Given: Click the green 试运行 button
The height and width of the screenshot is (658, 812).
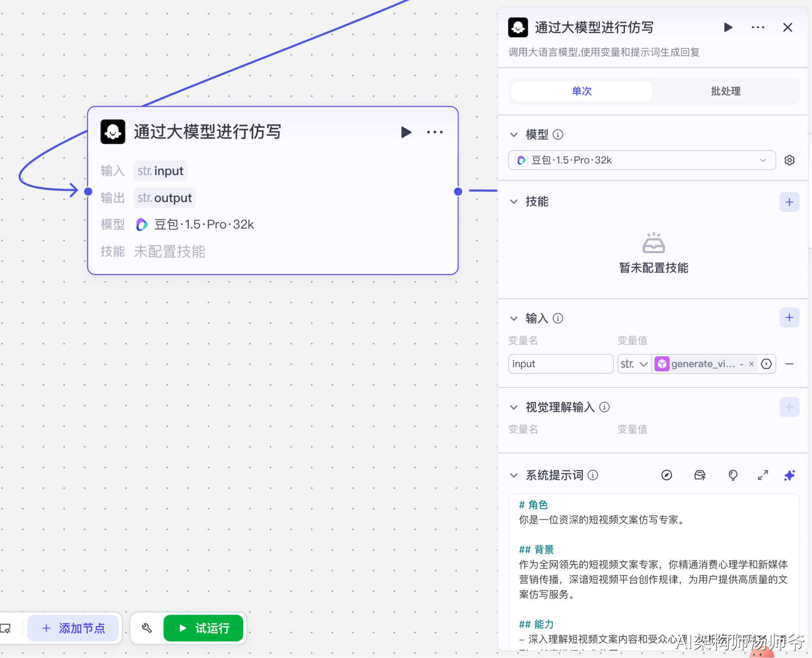Looking at the screenshot, I should click(204, 628).
